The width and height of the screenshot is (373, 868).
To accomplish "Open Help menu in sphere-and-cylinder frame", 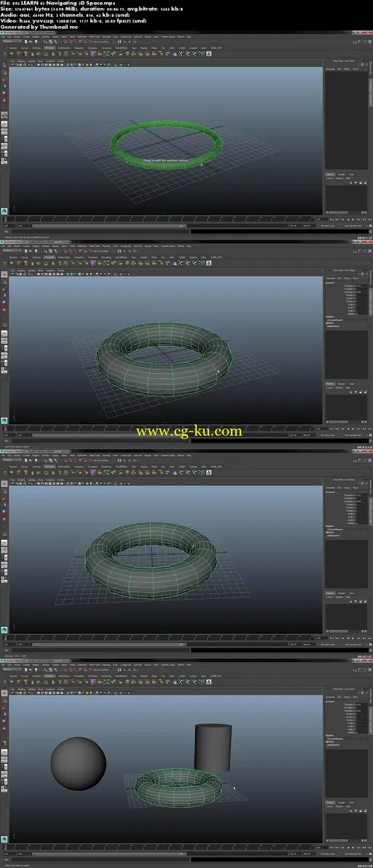I will click(189, 664).
